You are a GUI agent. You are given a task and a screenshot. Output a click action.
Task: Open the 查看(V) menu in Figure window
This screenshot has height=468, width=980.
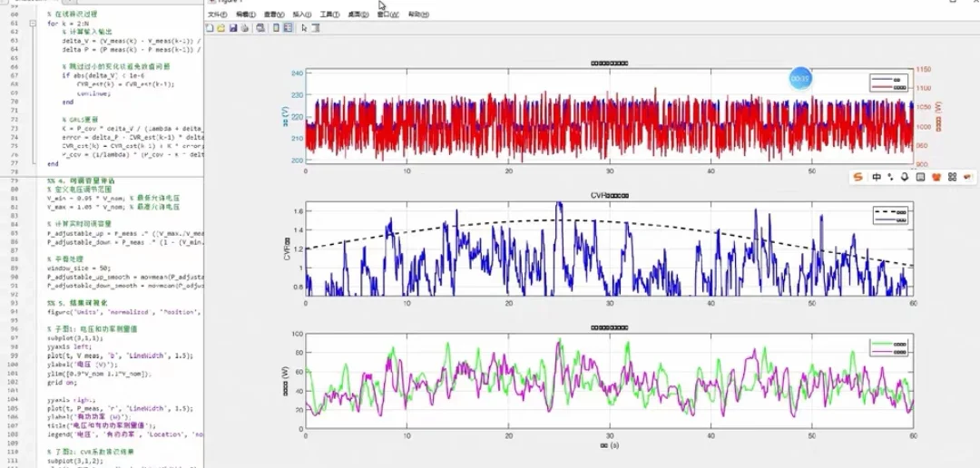click(x=274, y=15)
